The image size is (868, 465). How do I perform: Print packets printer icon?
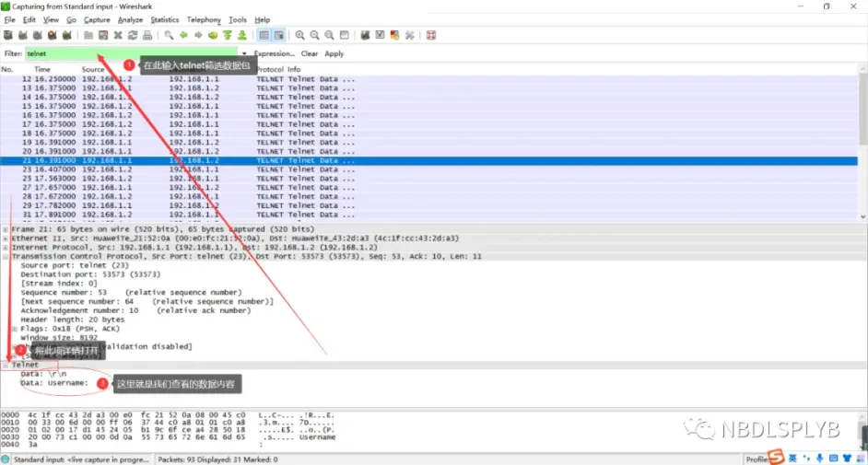(147, 35)
